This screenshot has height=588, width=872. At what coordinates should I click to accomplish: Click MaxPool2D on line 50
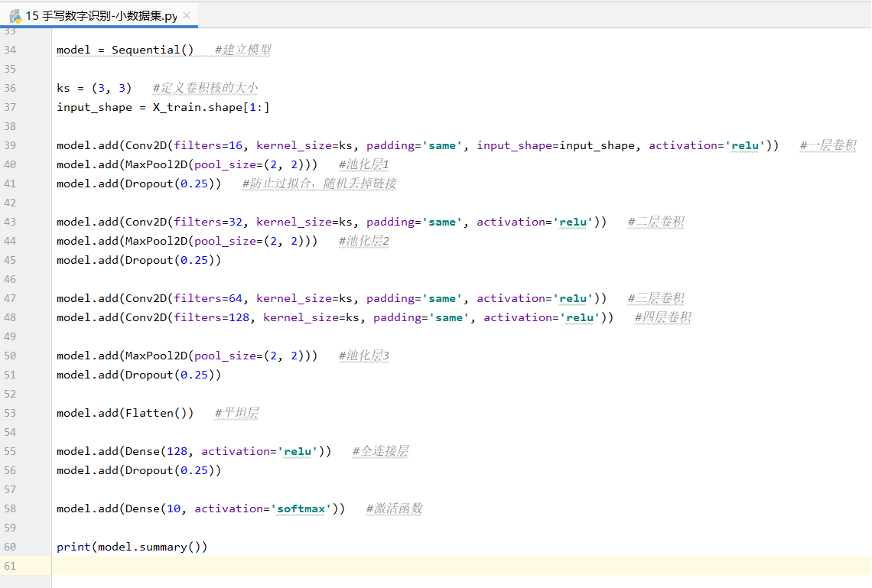156,356
